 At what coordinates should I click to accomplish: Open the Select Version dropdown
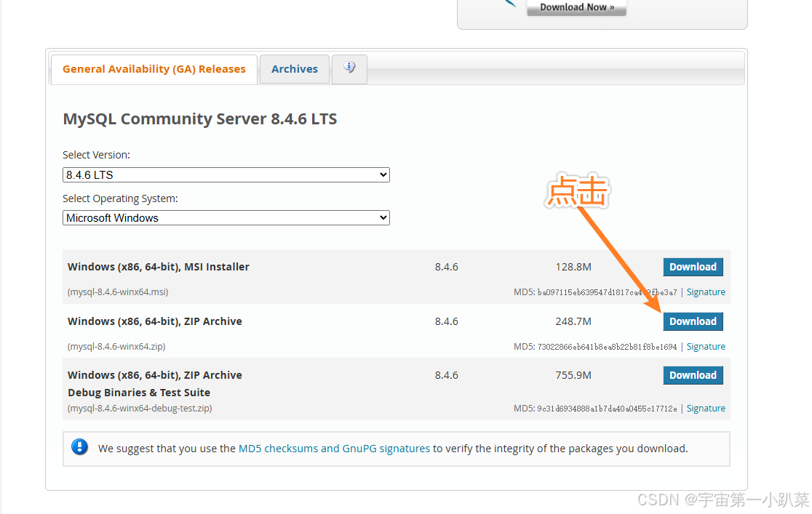[226, 175]
